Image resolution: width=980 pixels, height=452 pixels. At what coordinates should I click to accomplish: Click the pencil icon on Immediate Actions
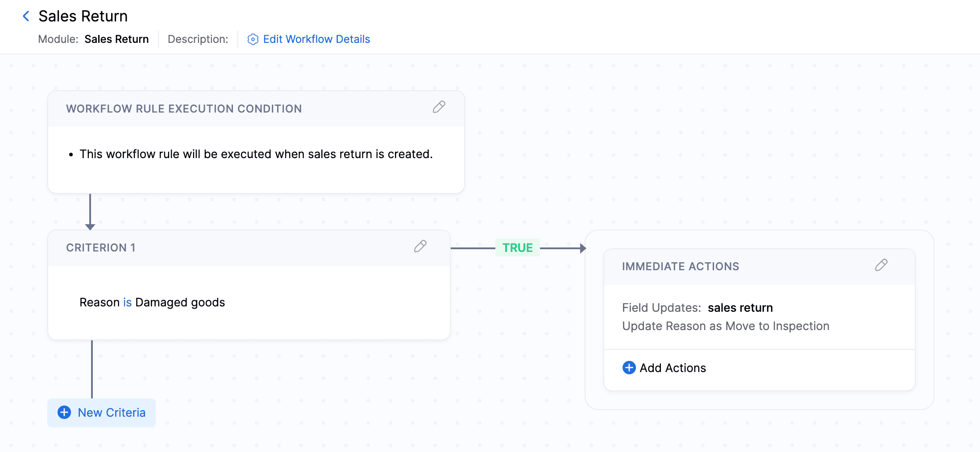coord(881,266)
